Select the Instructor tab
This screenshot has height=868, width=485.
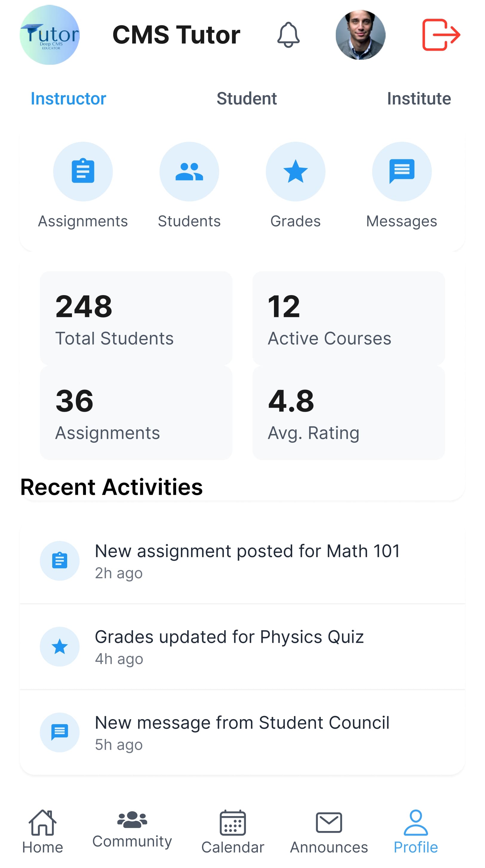[x=68, y=99]
